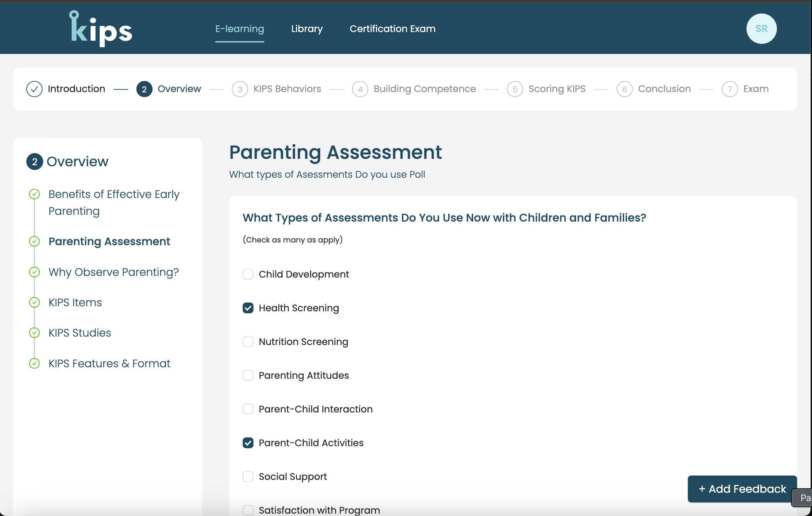Viewport: 812px width, 516px height.
Task: Click green check beside Why Observe Parenting?
Action: point(34,272)
